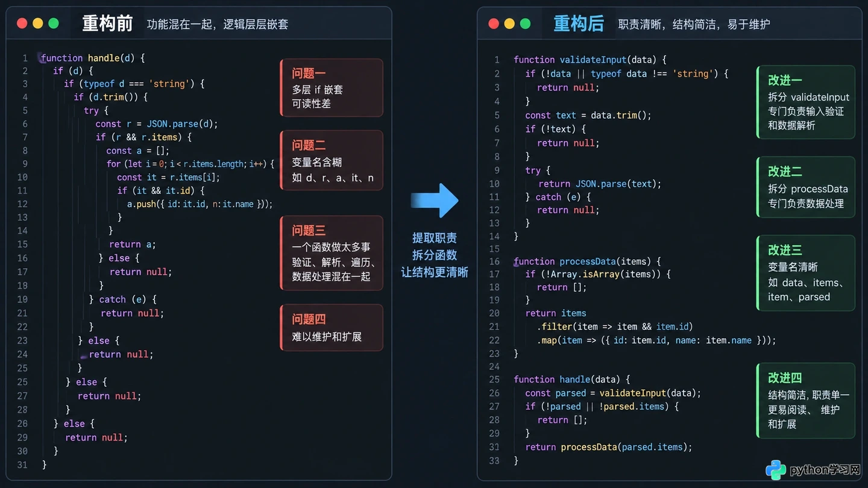Open the 问题二 vague variable names card
The image size is (868, 488).
click(332, 160)
